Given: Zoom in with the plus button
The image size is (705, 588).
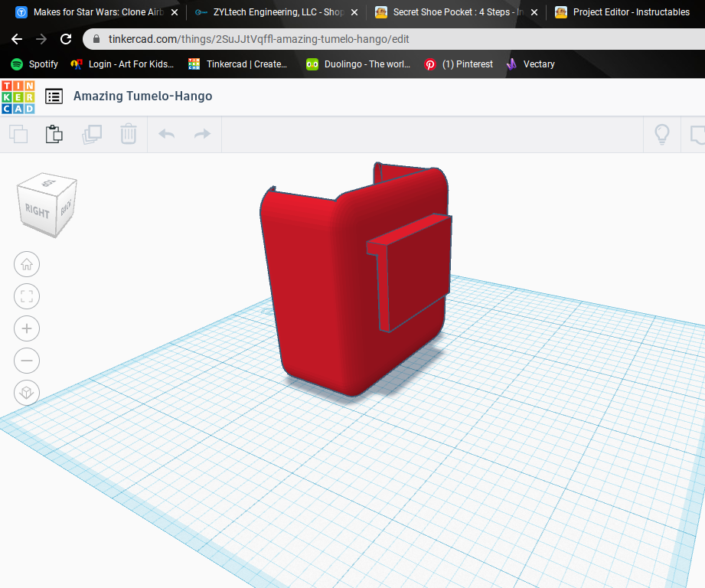Looking at the screenshot, I should pyautogui.click(x=27, y=328).
